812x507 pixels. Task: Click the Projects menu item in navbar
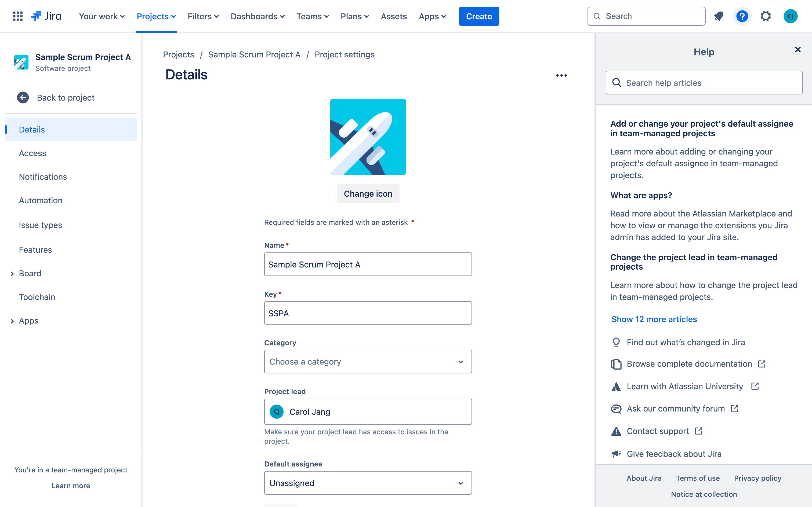coord(155,16)
